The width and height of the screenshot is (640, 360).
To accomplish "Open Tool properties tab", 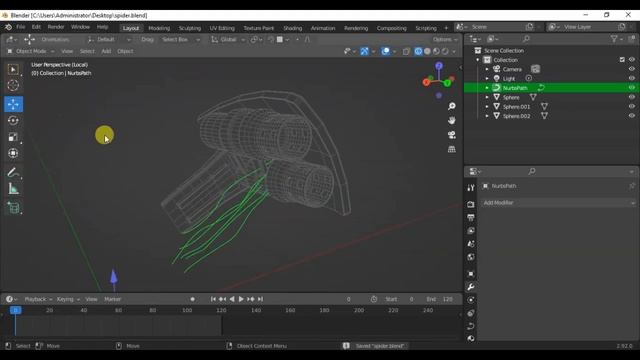I will click(x=471, y=188).
